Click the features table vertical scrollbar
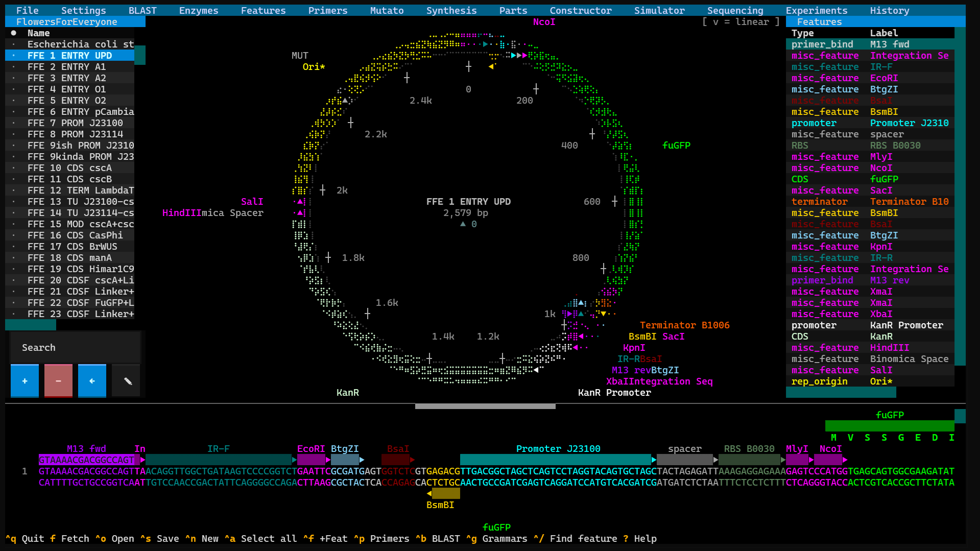The image size is (980, 551). click(x=960, y=197)
